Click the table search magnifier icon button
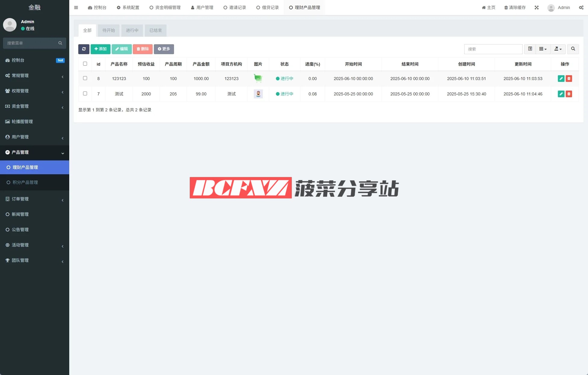 pos(573,49)
